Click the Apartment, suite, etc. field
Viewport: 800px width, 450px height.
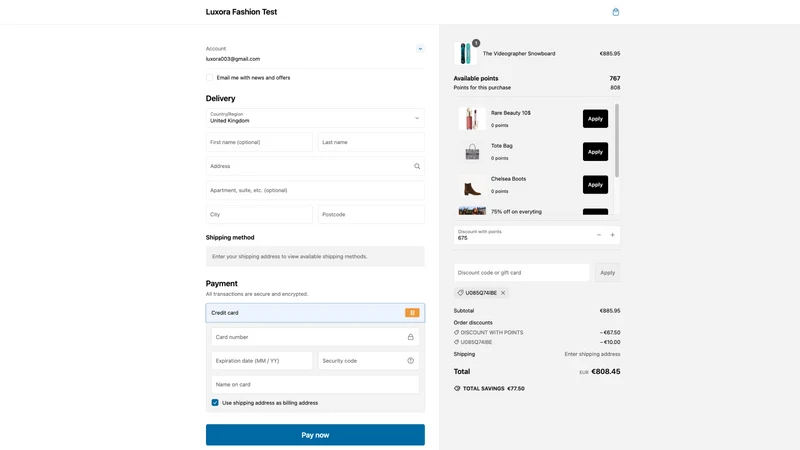[x=315, y=190]
